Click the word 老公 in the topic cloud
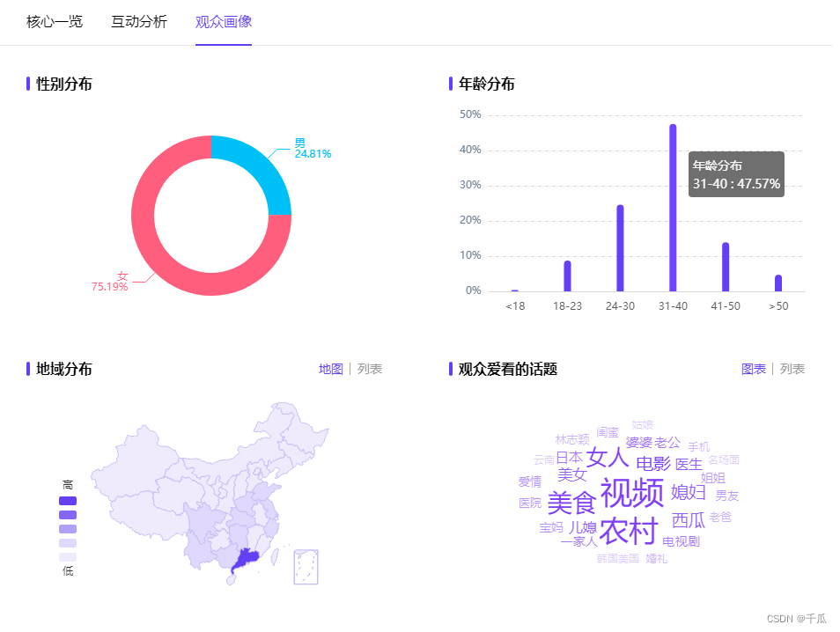 click(x=667, y=443)
